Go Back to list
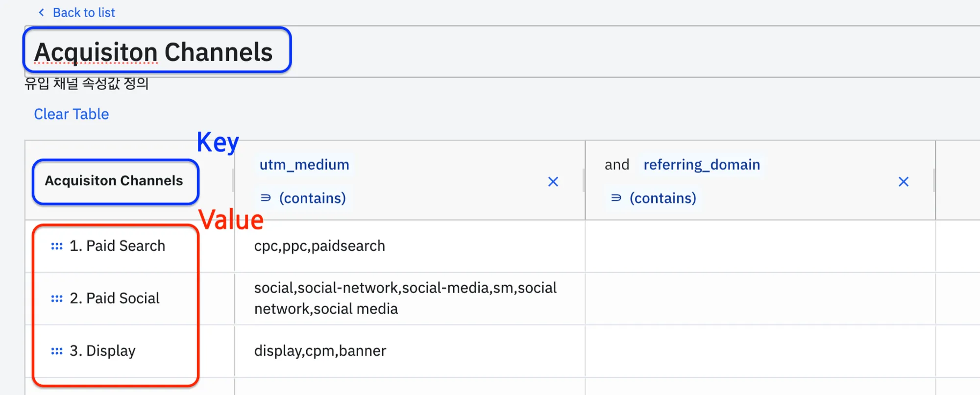The height and width of the screenshot is (395, 980). point(84,12)
